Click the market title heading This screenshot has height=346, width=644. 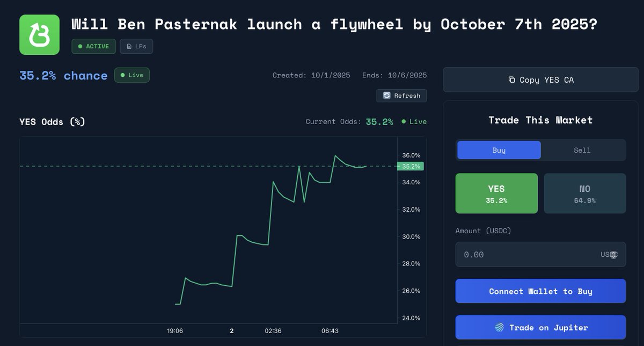(x=334, y=24)
